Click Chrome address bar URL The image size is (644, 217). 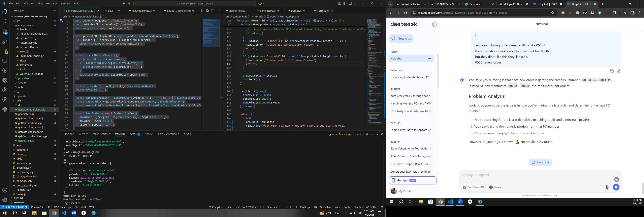(463, 13)
